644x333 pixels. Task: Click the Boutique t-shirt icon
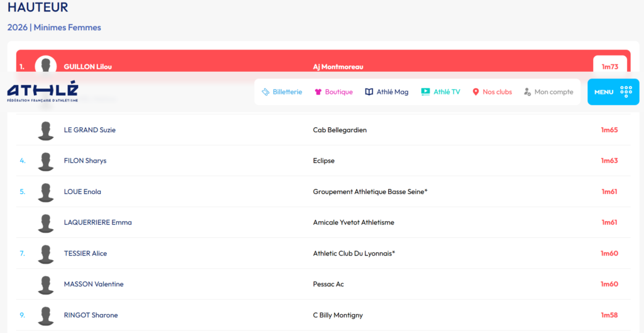[318, 92]
